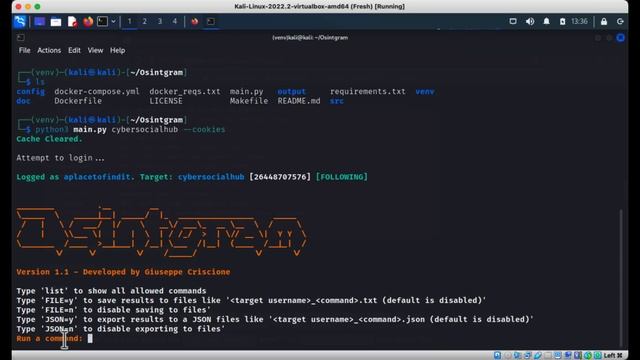Click 'main.py' in the ls output
The width and height of the screenshot is (640, 360).
coord(247,91)
